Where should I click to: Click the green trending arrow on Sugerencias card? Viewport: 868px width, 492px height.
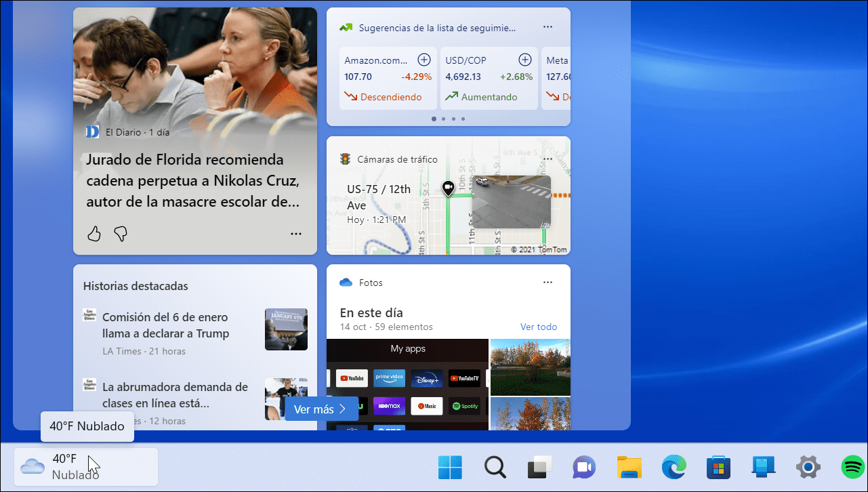point(345,27)
